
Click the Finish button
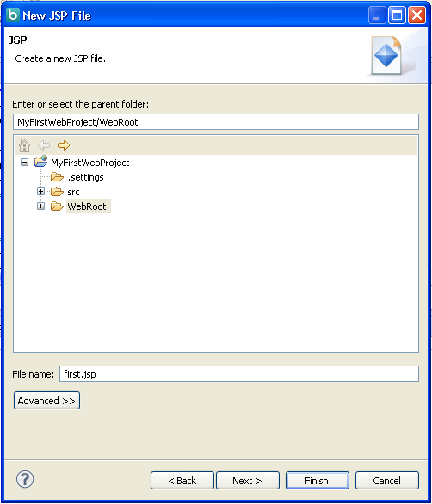(x=318, y=481)
